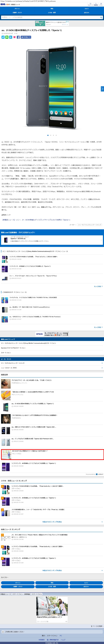
Task: Share article via Twitter icon
Action: tap(3, 37)
